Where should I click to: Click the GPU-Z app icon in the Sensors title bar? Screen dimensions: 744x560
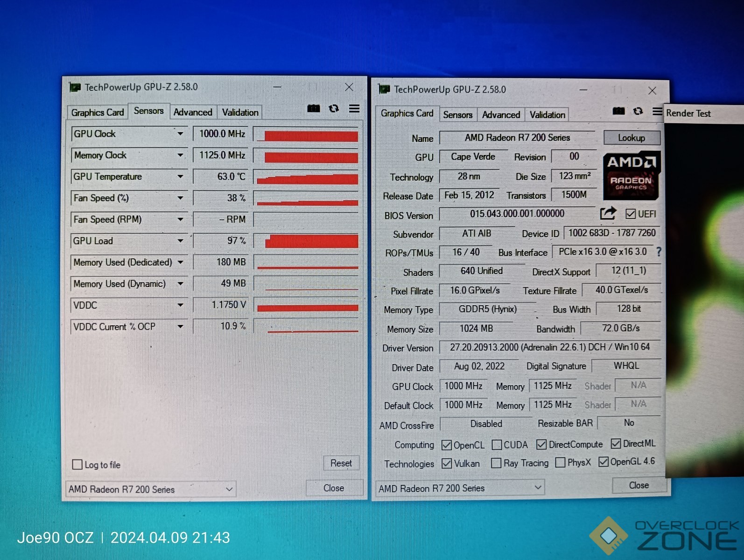coord(75,87)
